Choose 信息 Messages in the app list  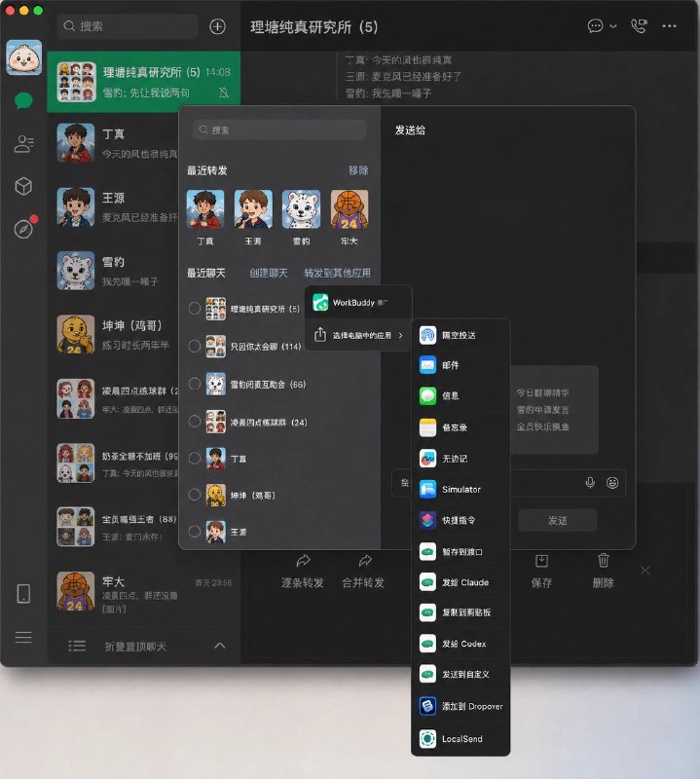[461, 396]
